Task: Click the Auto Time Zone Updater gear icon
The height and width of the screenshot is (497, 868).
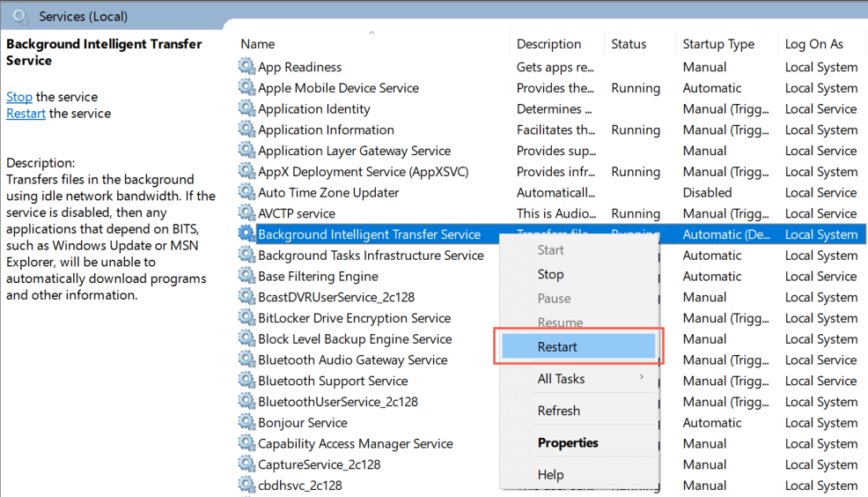Action: coord(246,192)
